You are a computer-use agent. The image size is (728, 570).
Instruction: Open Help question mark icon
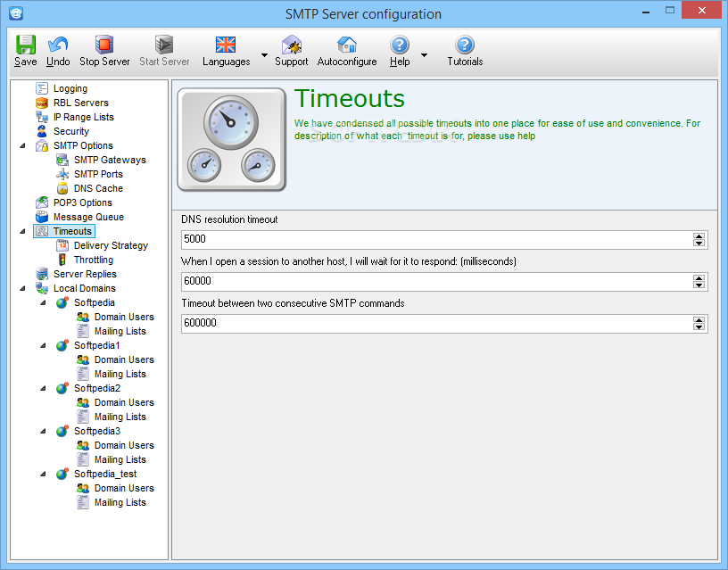coord(400,45)
